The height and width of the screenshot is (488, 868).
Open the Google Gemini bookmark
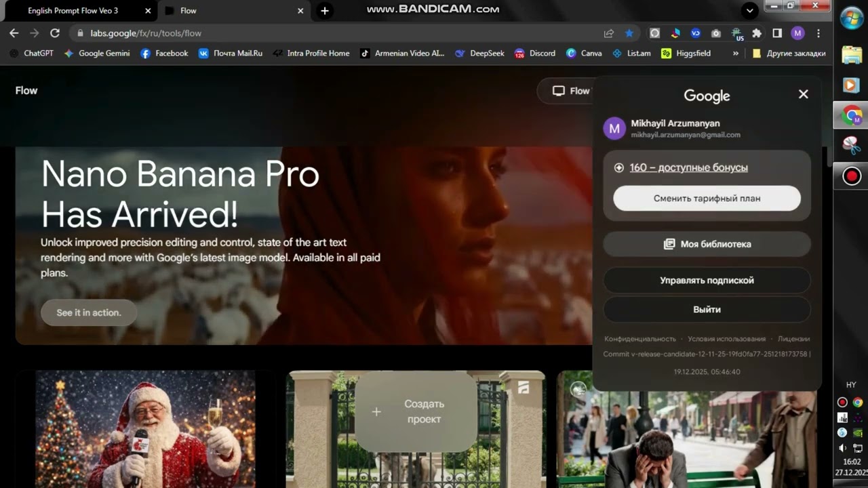tap(96, 53)
